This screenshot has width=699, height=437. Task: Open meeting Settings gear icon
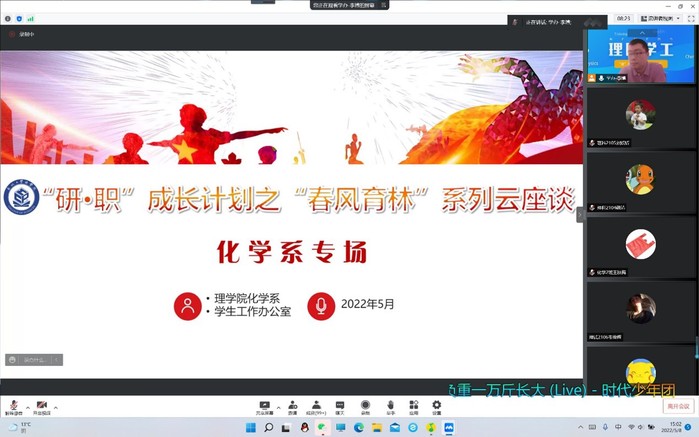(437, 406)
